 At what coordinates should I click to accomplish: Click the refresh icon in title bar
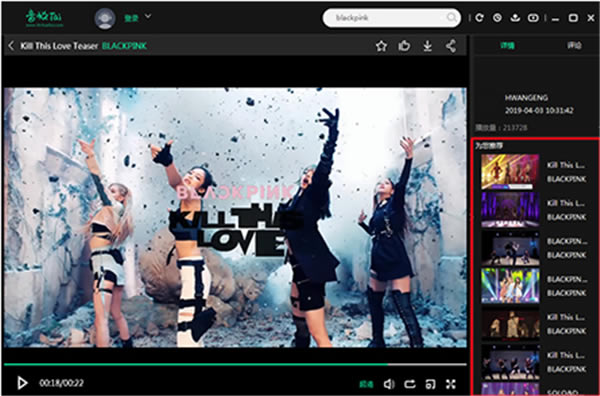tap(479, 18)
